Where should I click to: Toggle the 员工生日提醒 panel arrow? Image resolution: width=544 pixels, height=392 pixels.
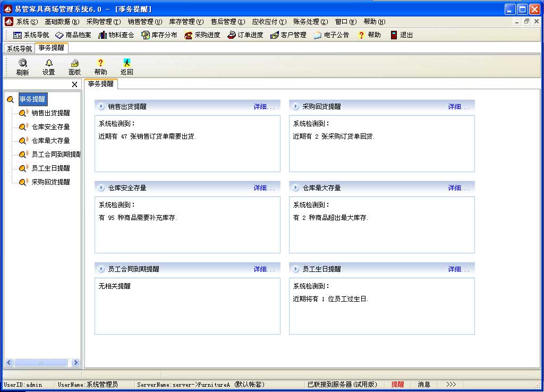[x=295, y=269]
